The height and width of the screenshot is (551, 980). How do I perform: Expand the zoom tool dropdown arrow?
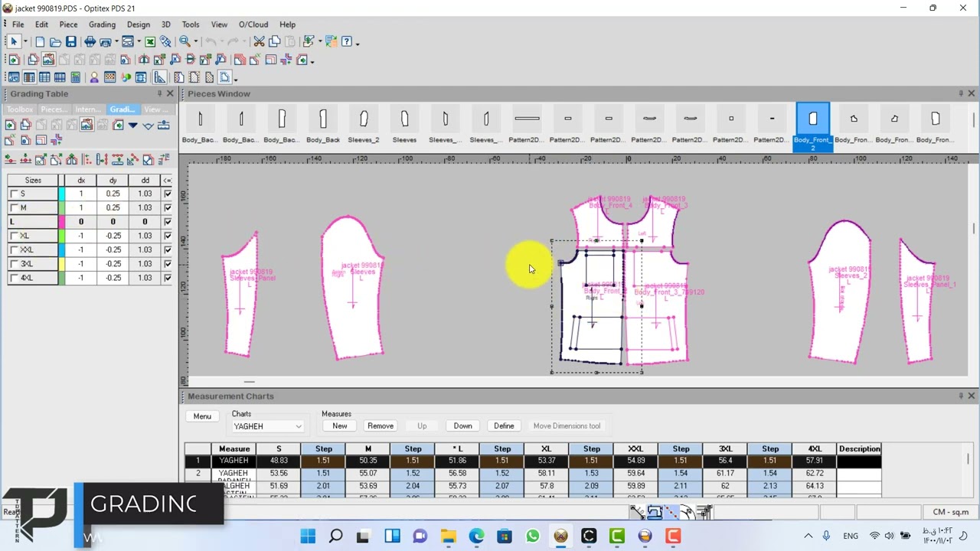point(196,41)
